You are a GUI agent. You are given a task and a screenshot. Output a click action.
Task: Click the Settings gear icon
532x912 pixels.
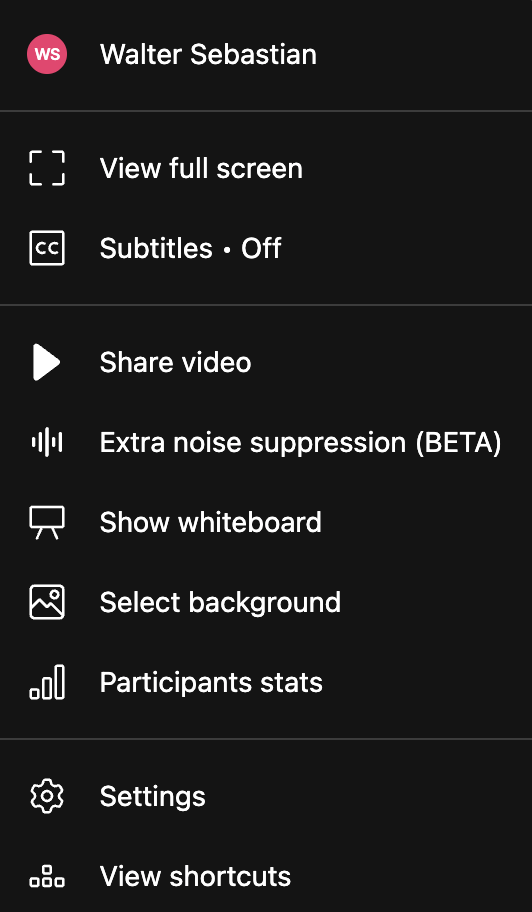(x=47, y=796)
